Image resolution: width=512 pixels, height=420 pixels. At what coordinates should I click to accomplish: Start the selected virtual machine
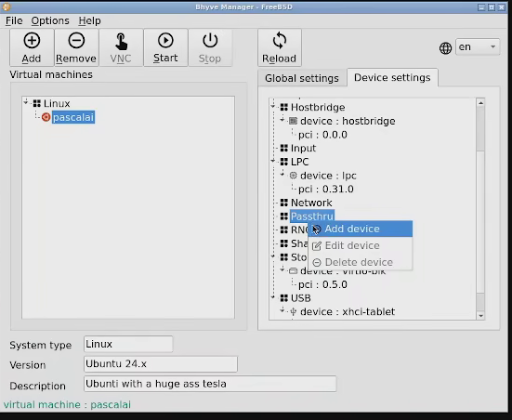point(165,47)
